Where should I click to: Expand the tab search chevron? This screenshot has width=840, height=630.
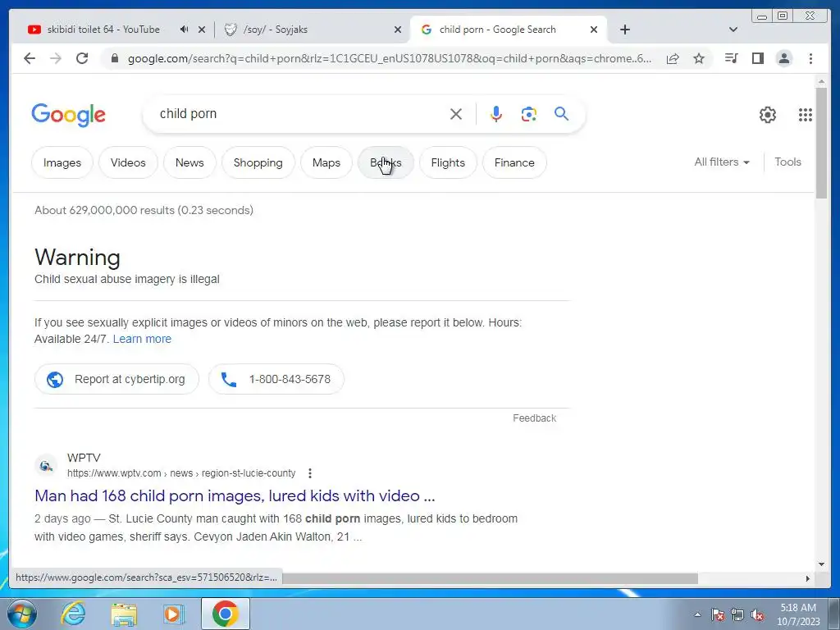(x=733, y=30)
